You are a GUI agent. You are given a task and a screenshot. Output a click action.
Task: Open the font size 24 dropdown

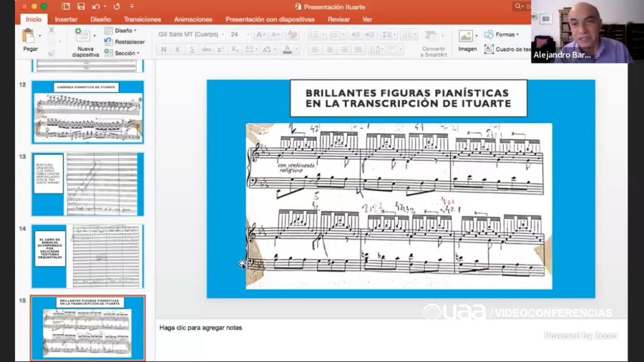(248, 35)
